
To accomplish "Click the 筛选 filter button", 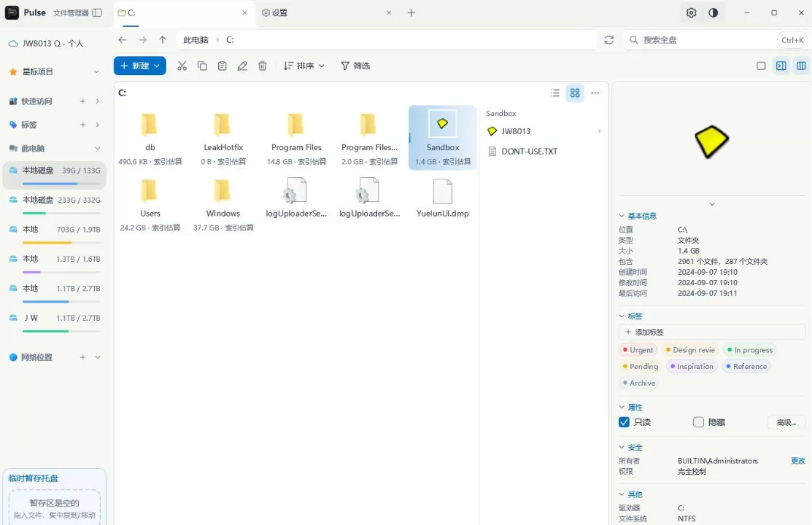I will click(x=355, y=66).
